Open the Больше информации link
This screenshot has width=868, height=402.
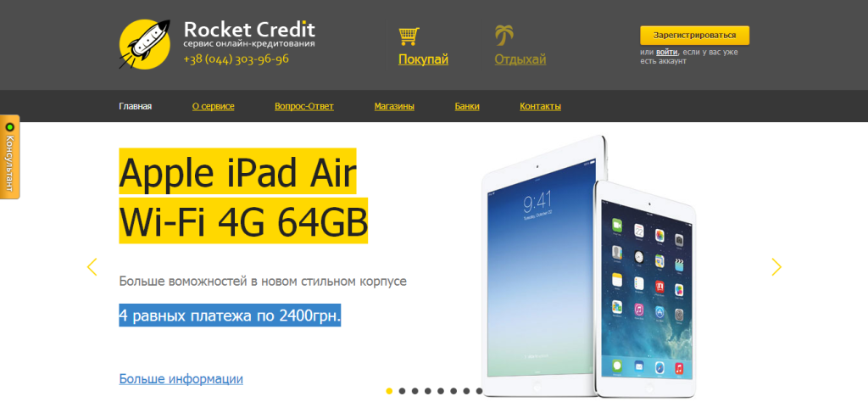[x=181, y=379]
